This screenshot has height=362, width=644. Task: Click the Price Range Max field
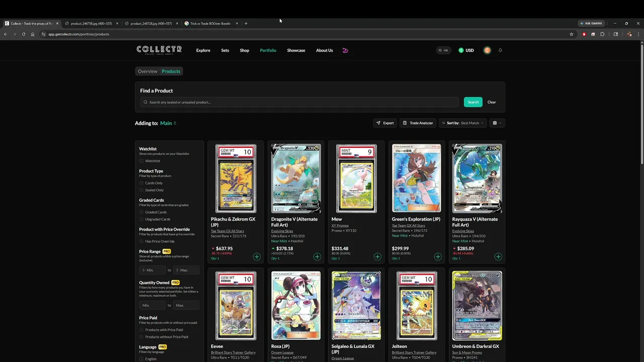pyautogui.click(x=186, y=270)
